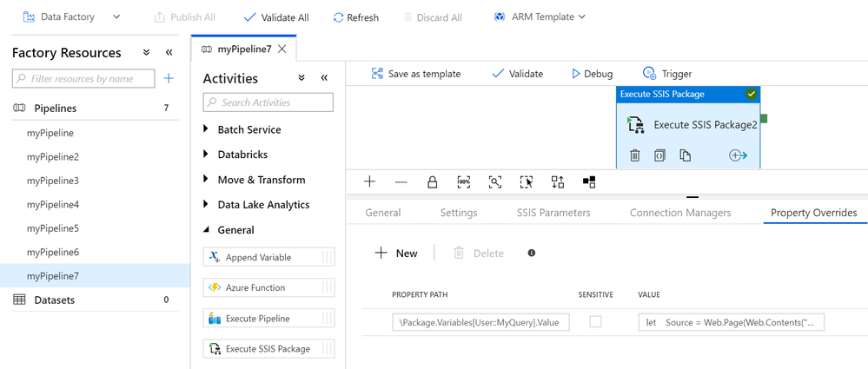
Task: Click the add output arrow icon on the SSIS activity
Action: tap(739, 155)
